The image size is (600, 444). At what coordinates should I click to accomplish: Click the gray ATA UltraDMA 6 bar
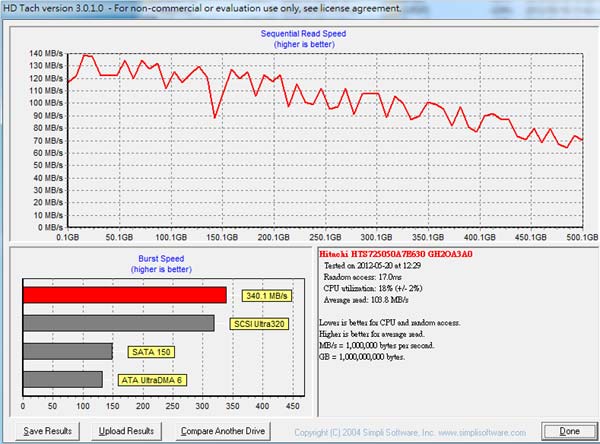click(x=62, y=379)
